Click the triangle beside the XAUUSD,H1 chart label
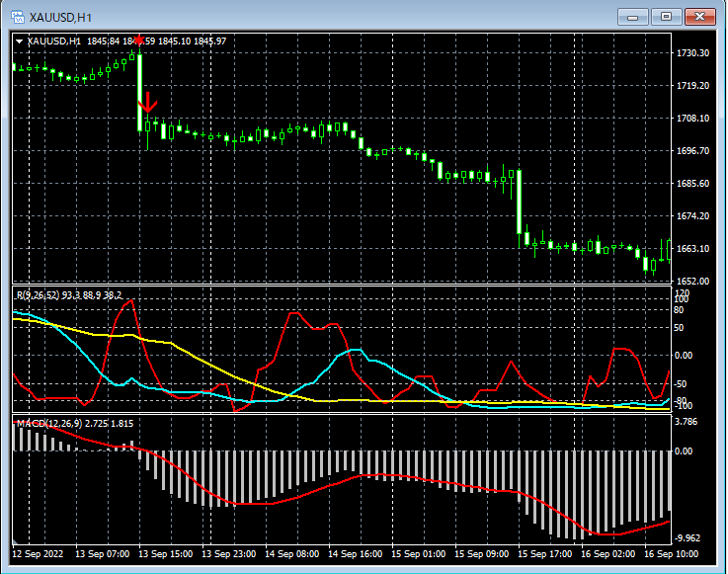728x574 pixels. [20, 41]
